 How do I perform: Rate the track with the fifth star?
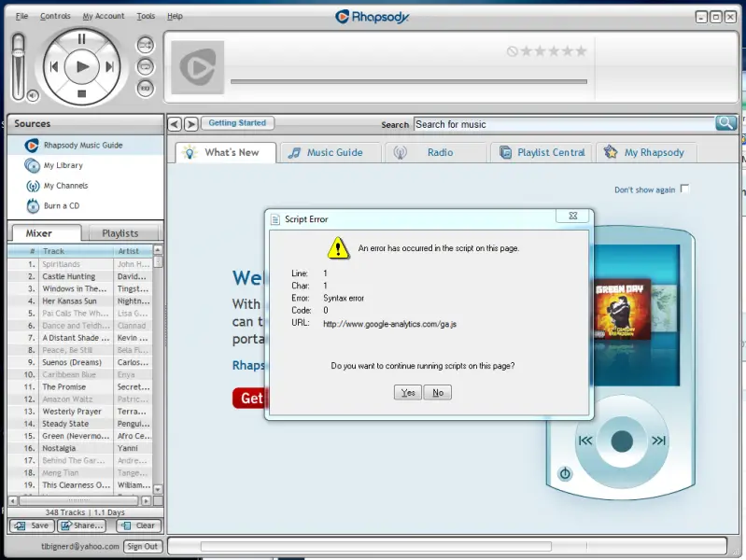click(581, 51)
